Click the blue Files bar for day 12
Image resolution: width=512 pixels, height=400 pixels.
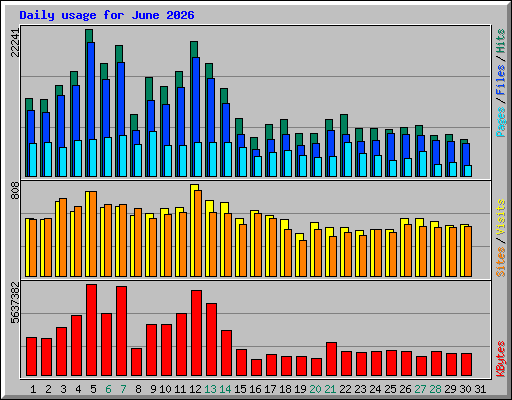(x=196, y=99)
